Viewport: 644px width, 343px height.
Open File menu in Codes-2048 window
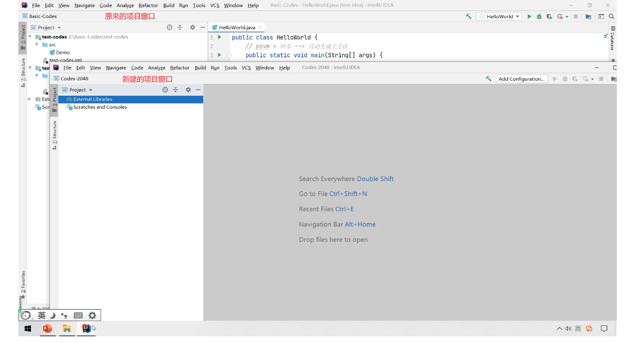[x=67, y=68]
